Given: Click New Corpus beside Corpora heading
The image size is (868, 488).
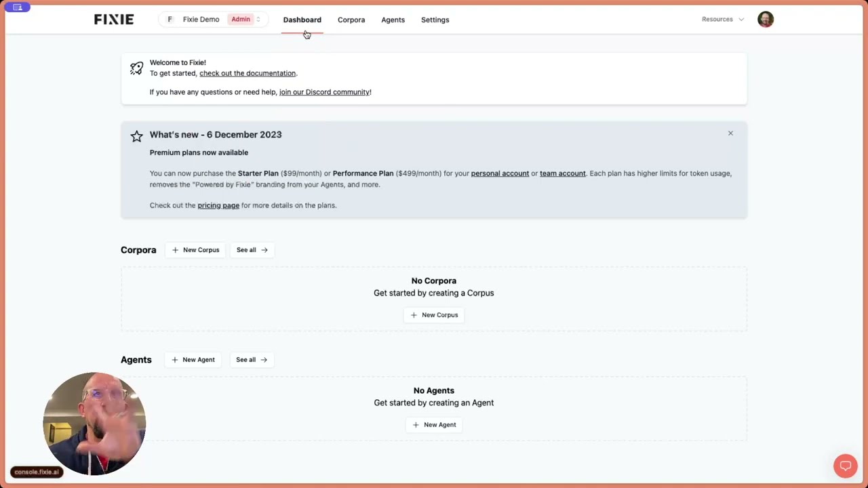Looking at the screenshot, I should tap(195, 250).
